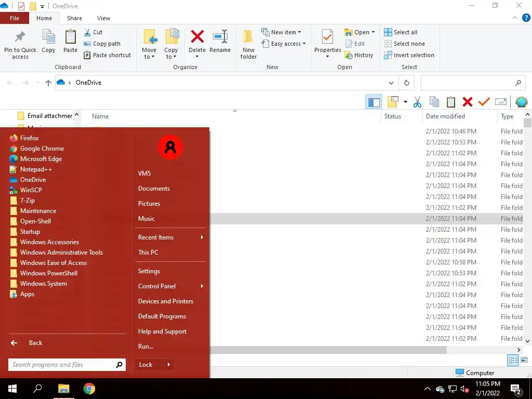Show hidden system tray icons
Screen dimensions: 532x399
pos(428,389)
